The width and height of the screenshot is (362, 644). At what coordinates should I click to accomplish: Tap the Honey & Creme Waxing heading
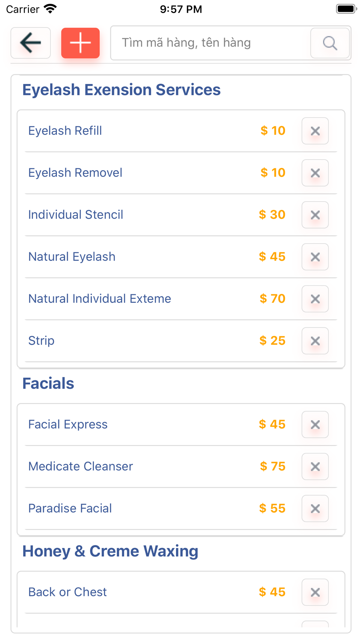point(110,551)
